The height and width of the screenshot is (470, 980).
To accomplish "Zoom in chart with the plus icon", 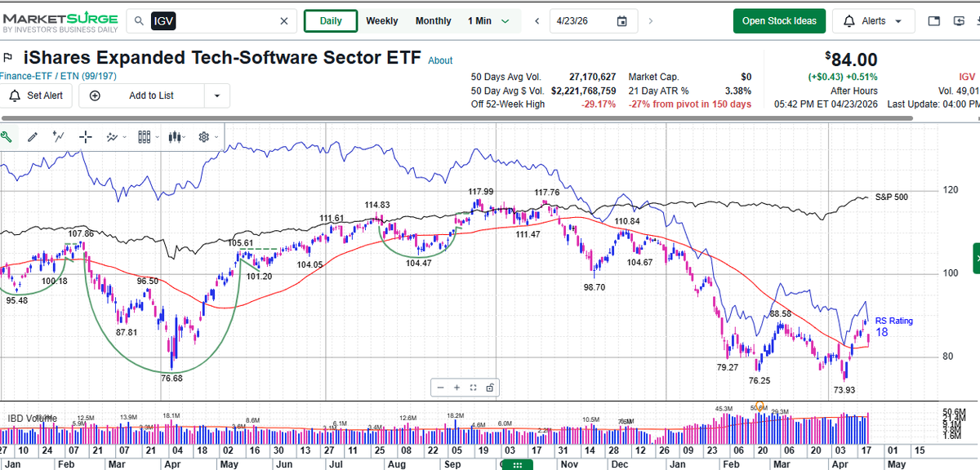I will click(457, 388).
